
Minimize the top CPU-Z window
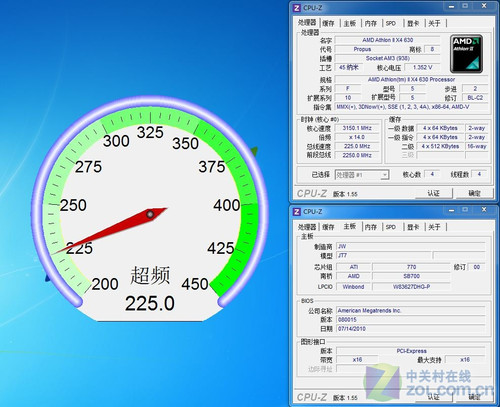[x=451, y=6]
